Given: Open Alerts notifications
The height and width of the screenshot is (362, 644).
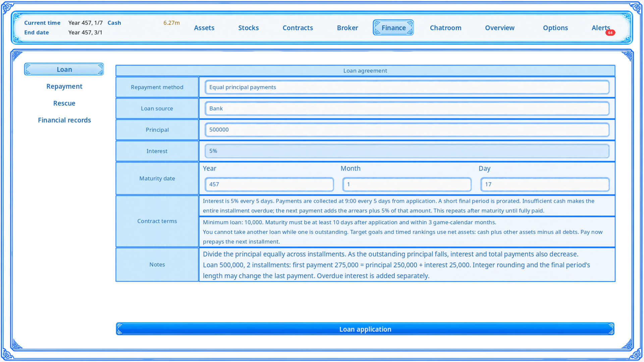Looking at the screenshot, I should [x=600, y=28].
